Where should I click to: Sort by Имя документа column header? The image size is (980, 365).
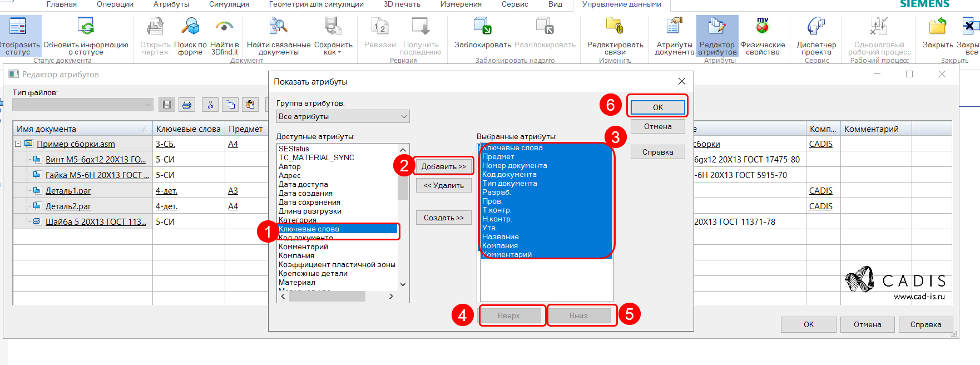click(x=83, y=129)
